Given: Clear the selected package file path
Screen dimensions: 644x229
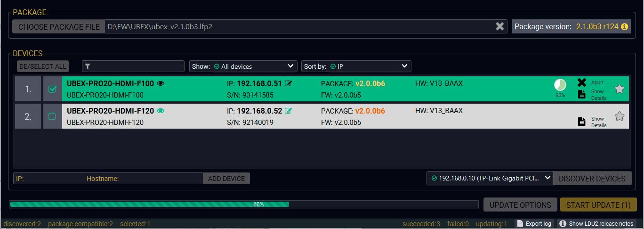Looking at the screenshot, I should tap(499, 27).
